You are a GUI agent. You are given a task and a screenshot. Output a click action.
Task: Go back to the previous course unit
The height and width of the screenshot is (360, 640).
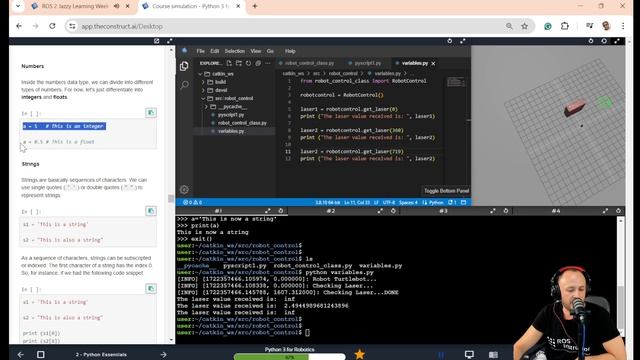[20, 355]
